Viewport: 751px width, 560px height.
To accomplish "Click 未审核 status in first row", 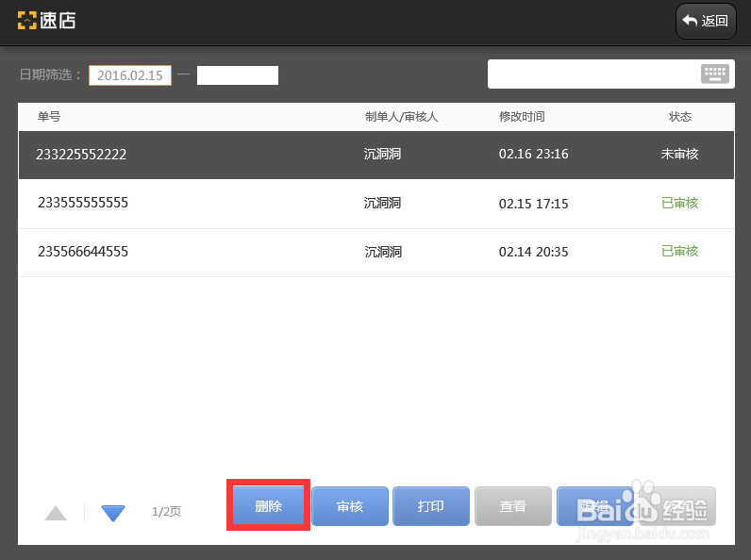I will (679, 154).
